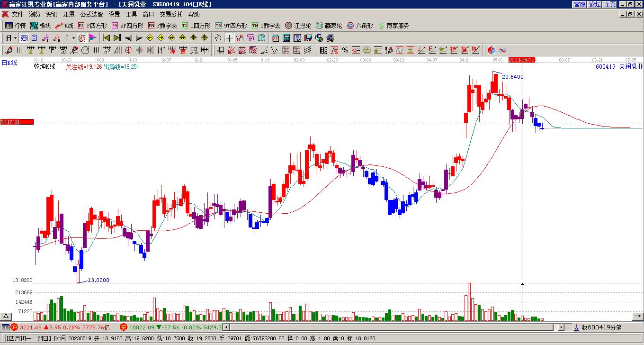Open the 六角形 hexagon tool

click(x=360, y=26)
